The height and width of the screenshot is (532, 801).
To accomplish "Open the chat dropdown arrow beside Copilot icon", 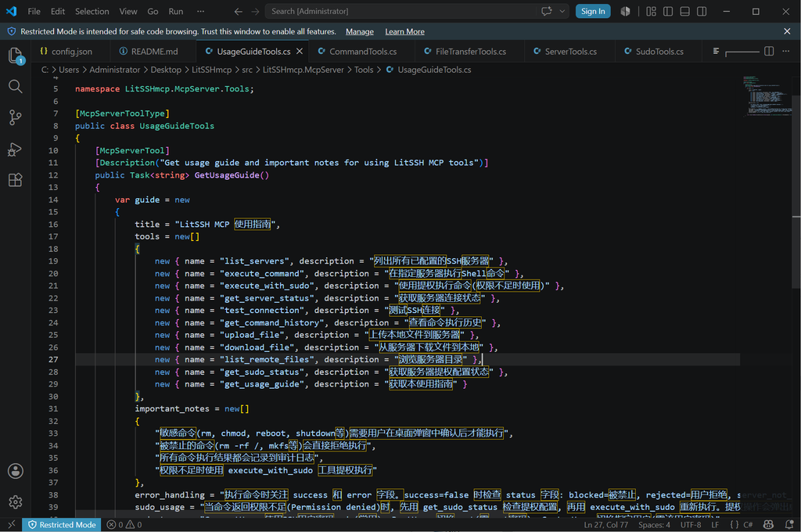I will click(x=562, y=11).
